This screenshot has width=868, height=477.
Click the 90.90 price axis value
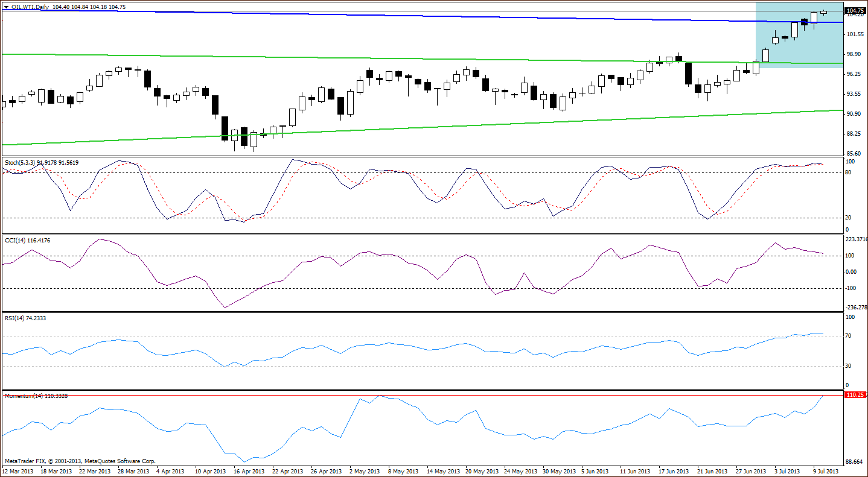coord(855,114)
